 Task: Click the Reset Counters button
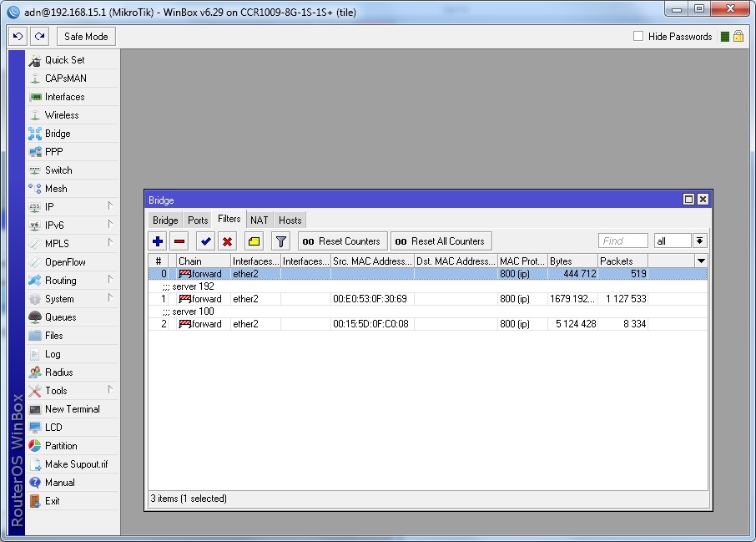click(342, 241)
